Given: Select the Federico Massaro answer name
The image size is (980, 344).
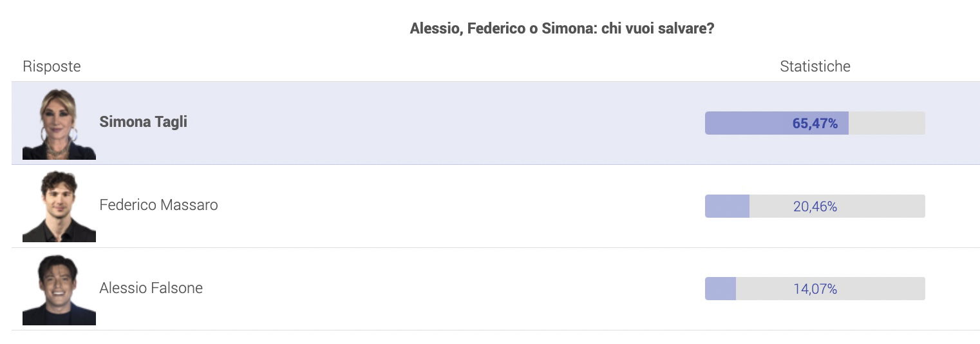Looking at the screenshot, I should point(158,205).
